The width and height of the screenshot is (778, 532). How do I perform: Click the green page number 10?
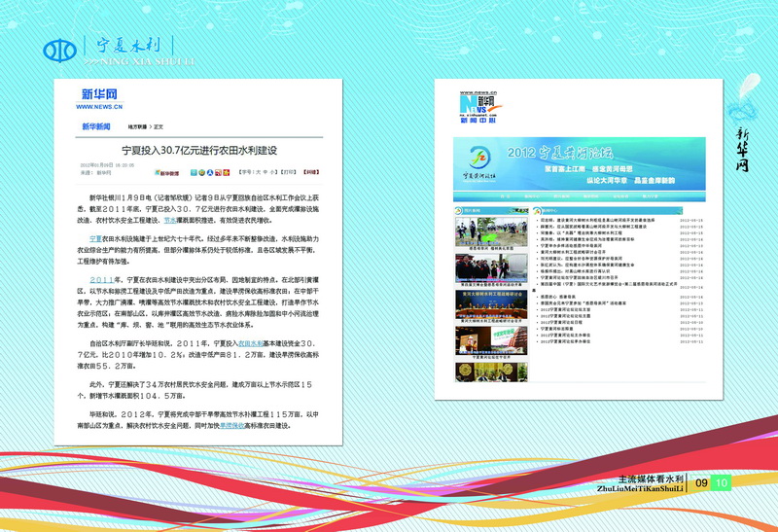pos(722,482)
